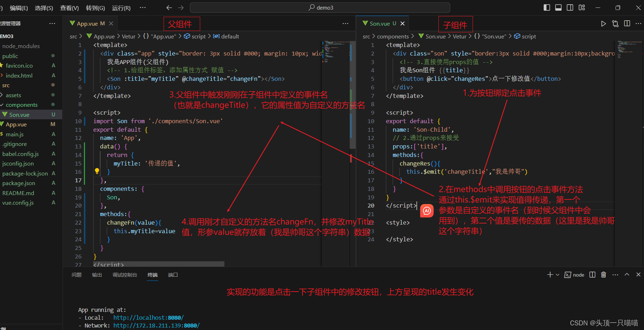Open the customize layout icon in the title bar
The width and height of the screenshot is (644, 330).
(582, 7)
